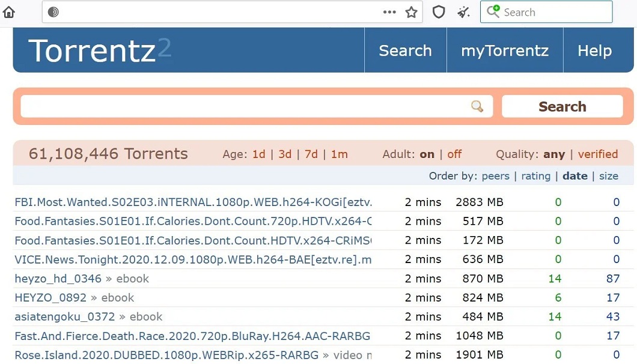637x364 pixels.
Task: Click the Torrentz2 logo
Action: 100,50
